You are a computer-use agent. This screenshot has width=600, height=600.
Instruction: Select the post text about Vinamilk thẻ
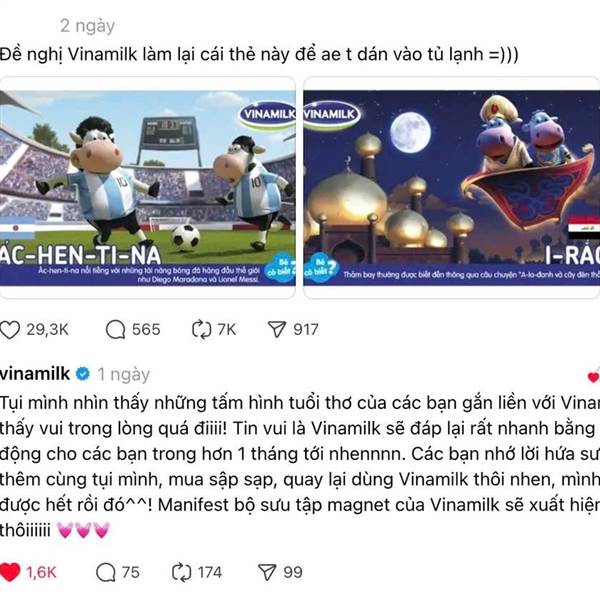tap(259, 54)
